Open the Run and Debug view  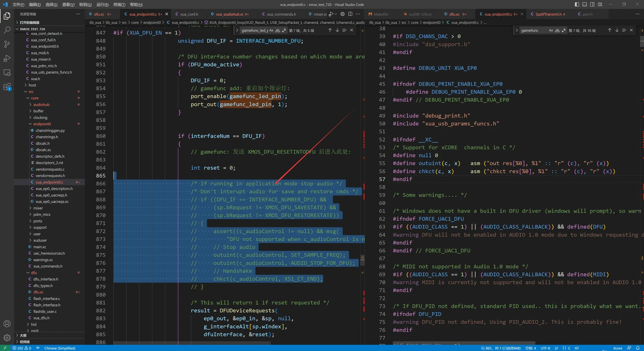[x=7, y=58]
